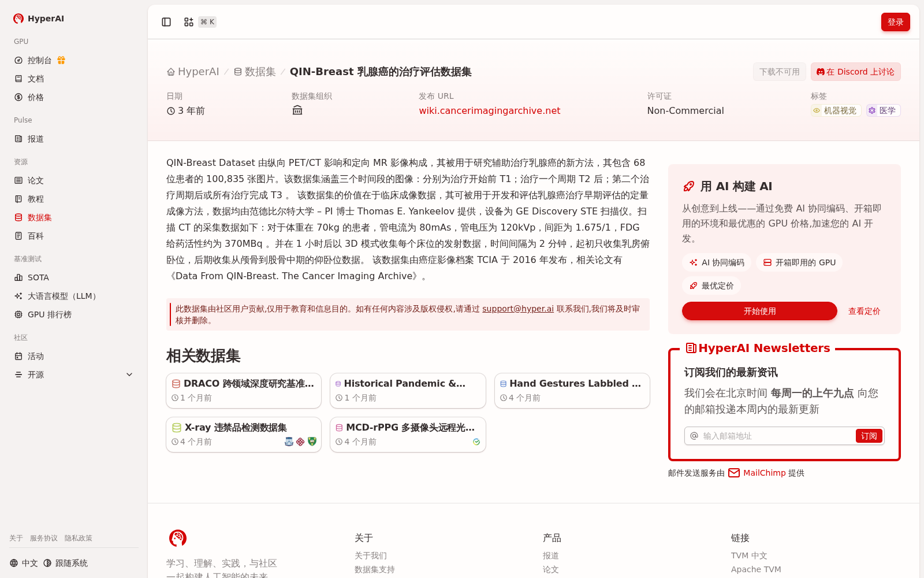Click 隐私政策 link at sidebar bottom
924x578 pixels.
tap(79, 538)
